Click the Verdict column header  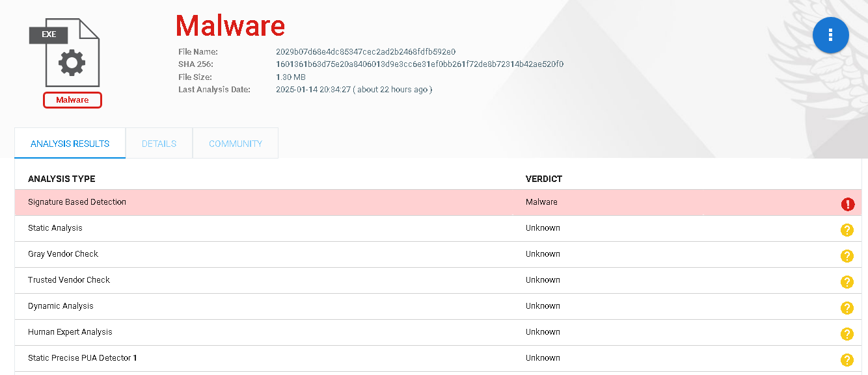click(x=543, y=179)
